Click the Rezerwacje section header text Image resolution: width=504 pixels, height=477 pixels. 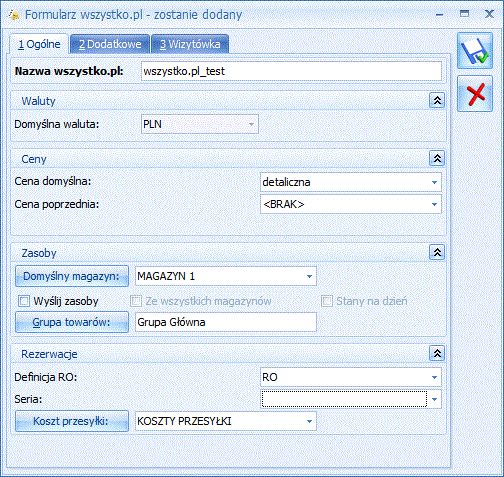click(49, 354)
